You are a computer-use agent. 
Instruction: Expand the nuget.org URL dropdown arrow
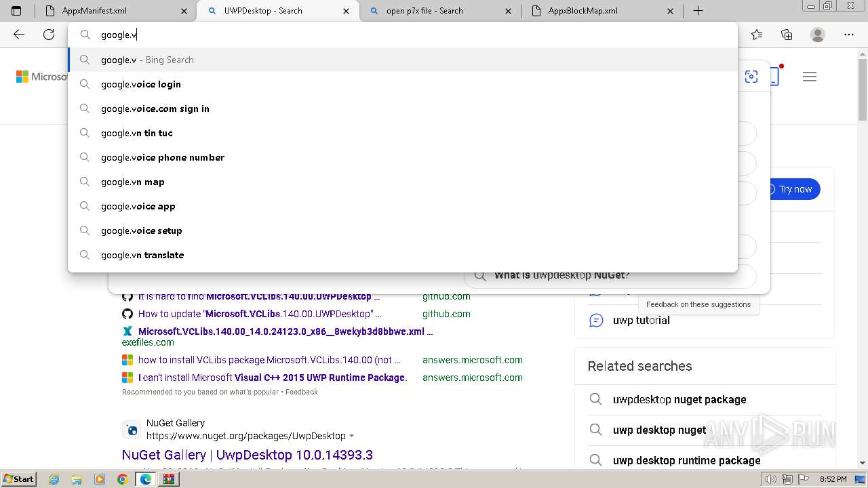click(x=351, y=436)
